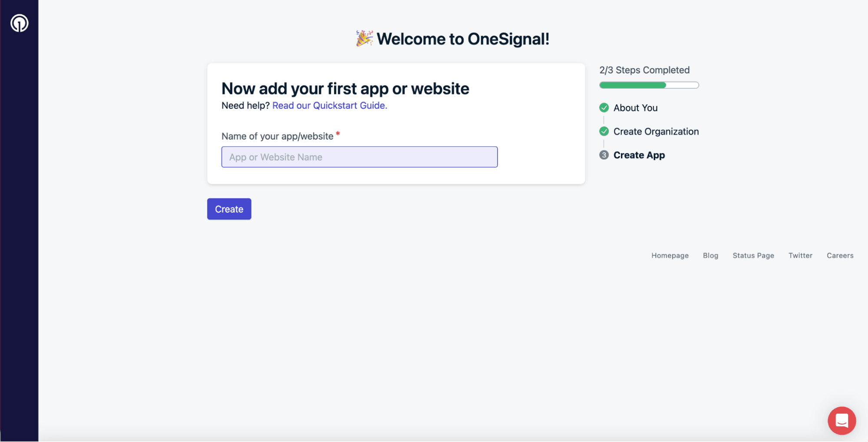Open the Homepage footer link

(670, 256)
